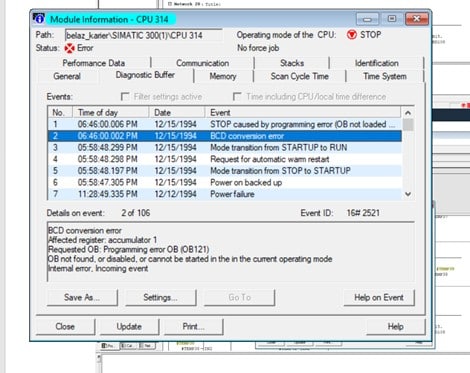The width and height of the screenshot is (470, 373).
Task: Click the events list scrollbar thumb
Action: click(408, 125)
